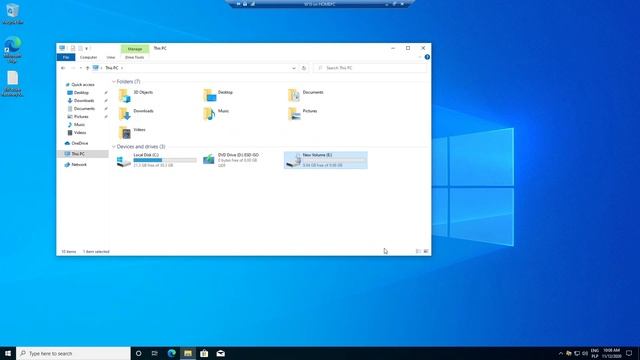
Task: Select the DVD Drive (D:) icon
Action: point(209,160)
